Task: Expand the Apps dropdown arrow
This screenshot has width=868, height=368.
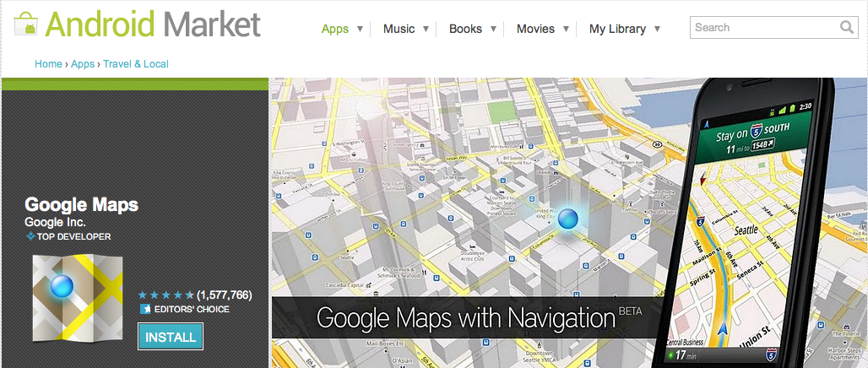Action: click(360, 29)
